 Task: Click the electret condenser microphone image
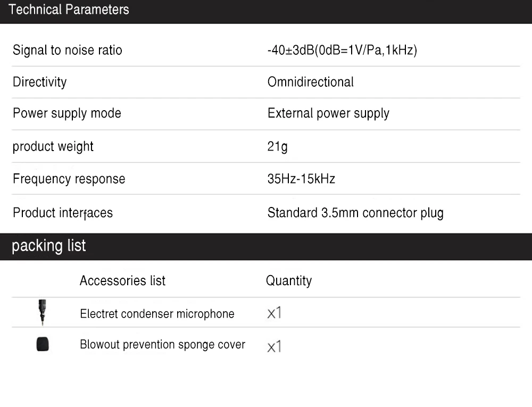(x=42, y=312)
